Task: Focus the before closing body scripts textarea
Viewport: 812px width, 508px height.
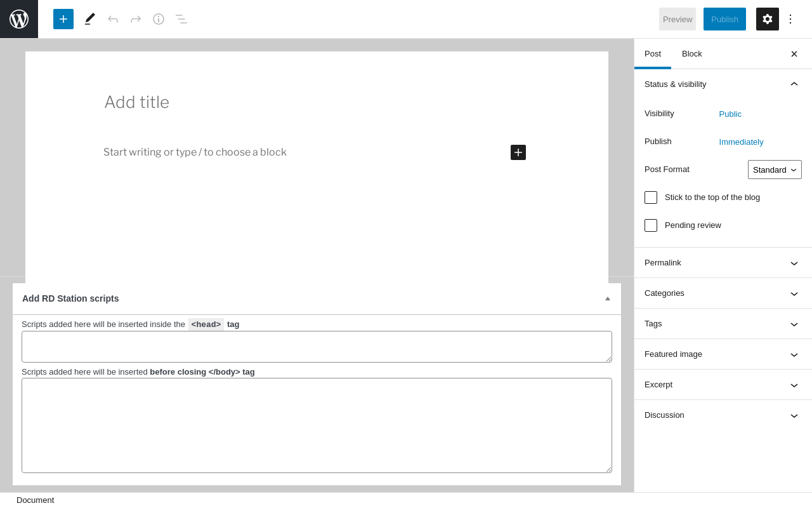Action: click(317, 425)
